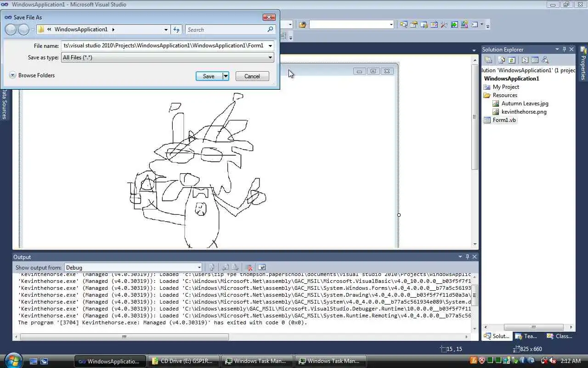
Task: Click Properties icon in Solution Explorer toolbar
Action: 488,60
